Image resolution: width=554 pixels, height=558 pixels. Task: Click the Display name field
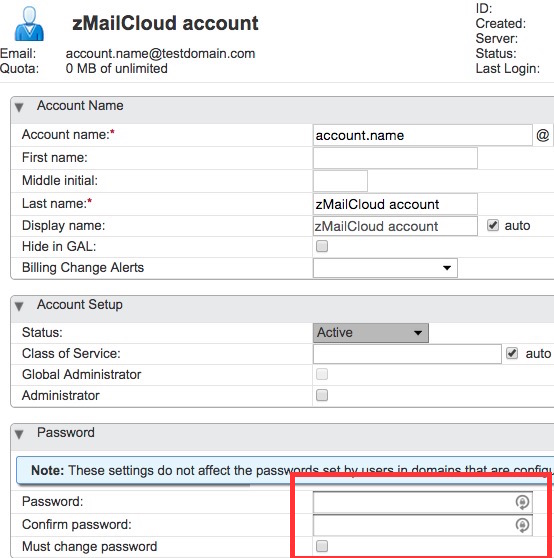[395, 226]
